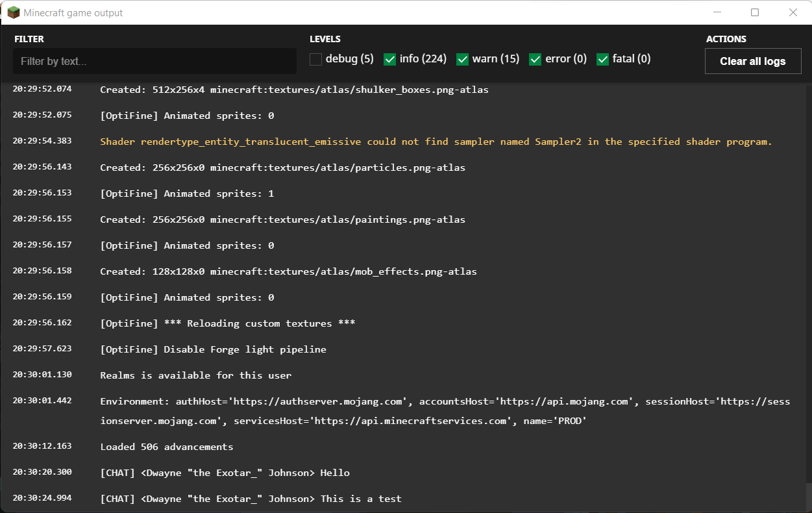Click the Minecraft grass block icon in title bar
The height and width of the screenshot is (513, 812).
[x=14, y=13]
